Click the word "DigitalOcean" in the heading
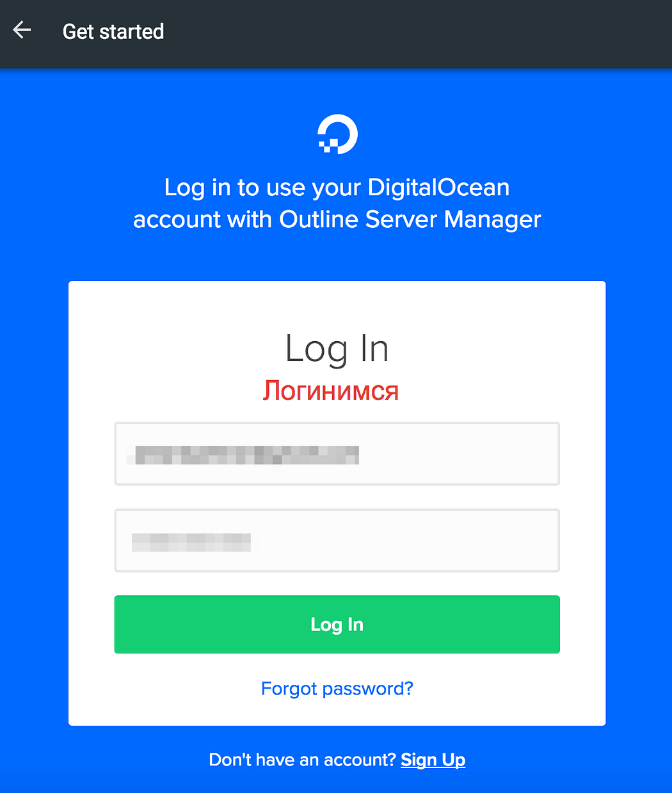 pos(438,188)
